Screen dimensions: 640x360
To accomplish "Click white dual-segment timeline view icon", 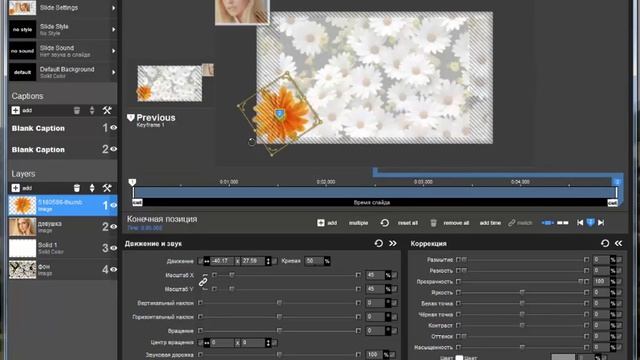I will click(x=563, y=222).
